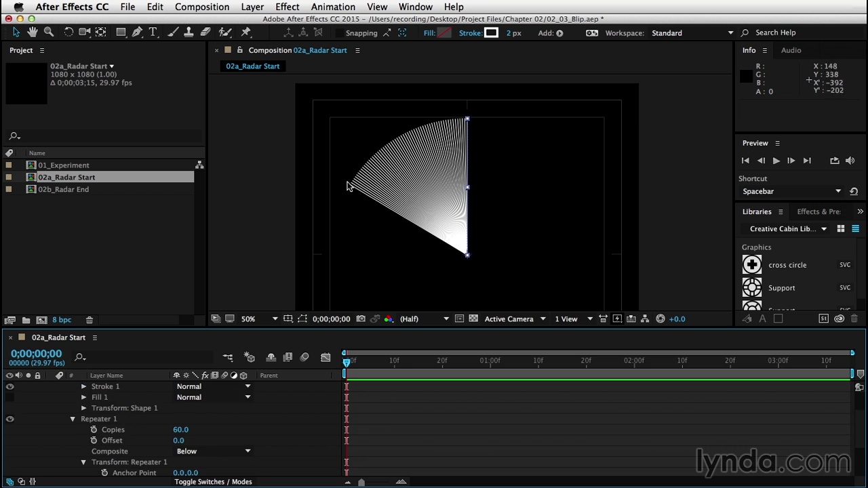Expand the Fill 1 property group
The height and width of the screenshot is (488, 868).
point(84,397)
